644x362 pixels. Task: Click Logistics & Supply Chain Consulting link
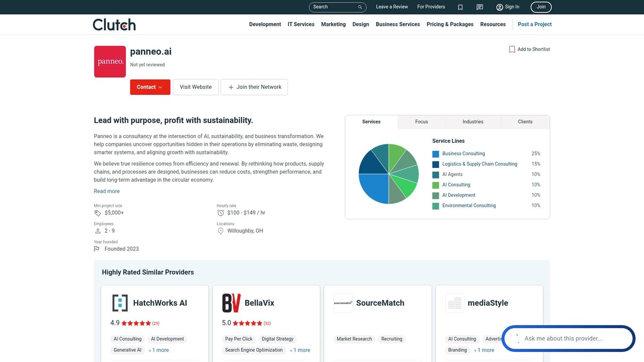click(480, 164)
